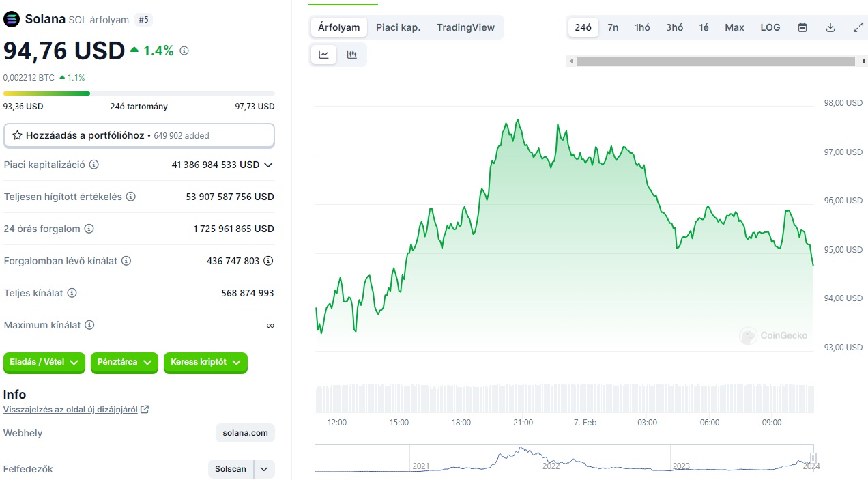Switch to line chart view
This screenshot has width=868, height=480.
click(324, 55)
